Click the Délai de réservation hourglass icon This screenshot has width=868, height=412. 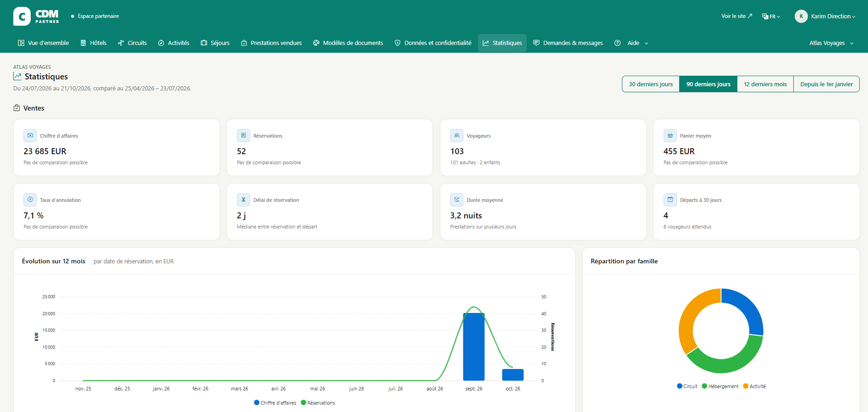[x=243, y=200]
